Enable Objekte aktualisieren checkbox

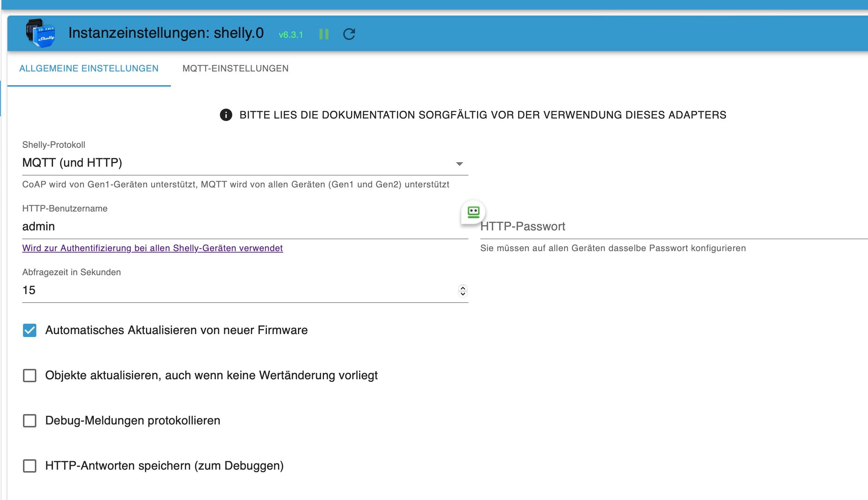click(x=30, y=375)
